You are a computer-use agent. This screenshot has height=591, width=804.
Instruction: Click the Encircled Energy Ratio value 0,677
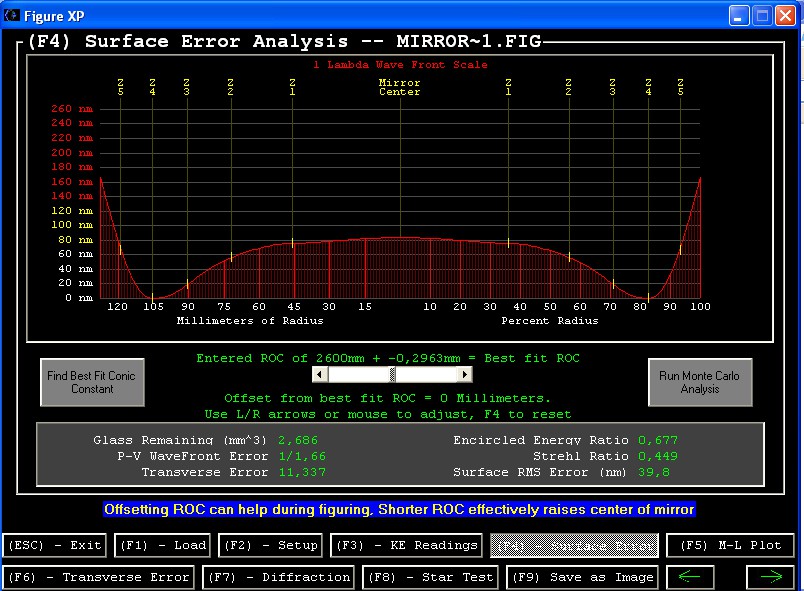pyautogui.click(x=658, y=440)
